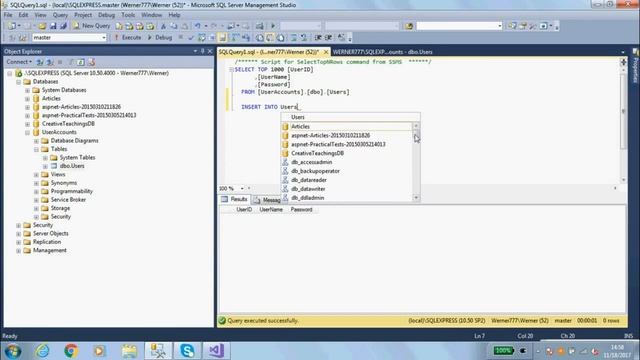The image size is (640, 360).
Task: Click the Undo arrow icon
Action: pyautogui.click(x=198, y=26)
